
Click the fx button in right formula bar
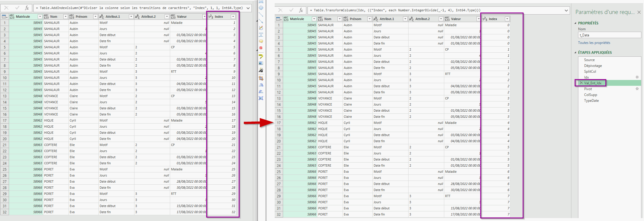[x=301, y=10]
